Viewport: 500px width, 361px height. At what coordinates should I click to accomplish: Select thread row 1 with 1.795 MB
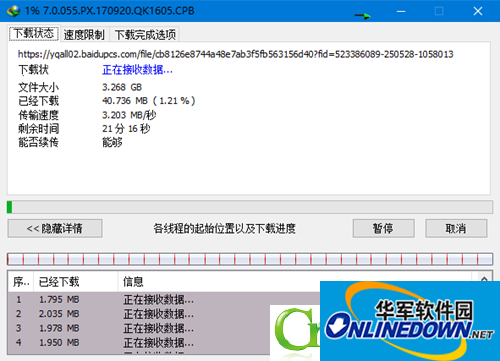[164, 300]
